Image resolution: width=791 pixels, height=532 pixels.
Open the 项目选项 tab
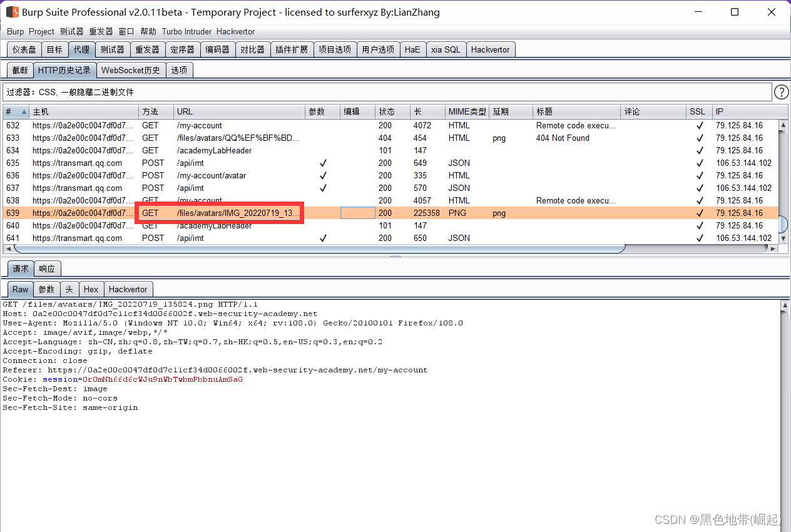click(x=335, y=49)
